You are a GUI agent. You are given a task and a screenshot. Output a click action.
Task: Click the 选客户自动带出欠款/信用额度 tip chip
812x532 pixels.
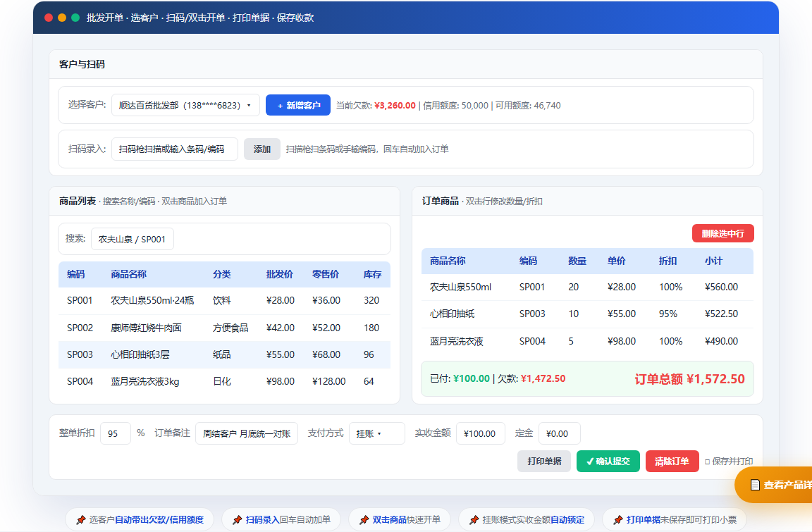[140, 519]
